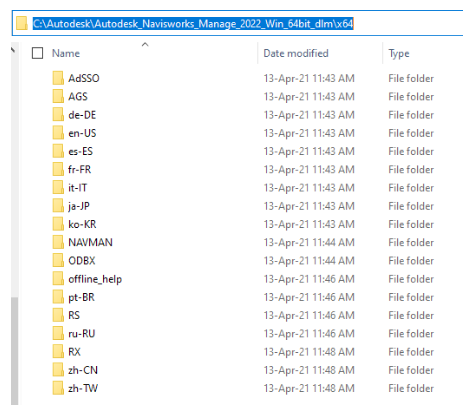Select the path text in address bar

(x=193, y=24)
